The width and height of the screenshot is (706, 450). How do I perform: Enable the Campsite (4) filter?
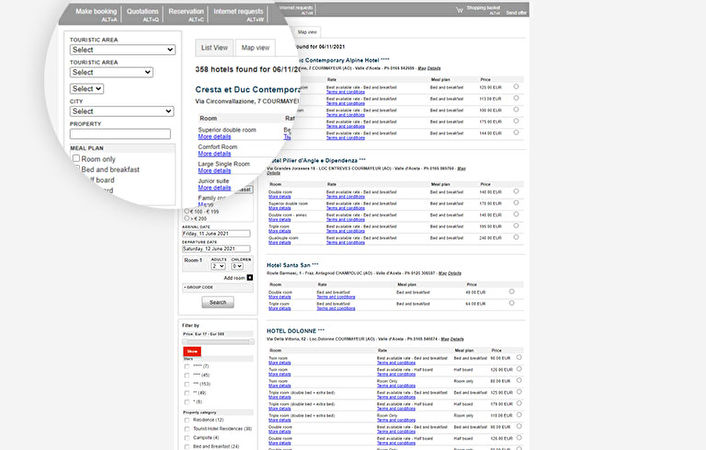click(x=187, y=437)
